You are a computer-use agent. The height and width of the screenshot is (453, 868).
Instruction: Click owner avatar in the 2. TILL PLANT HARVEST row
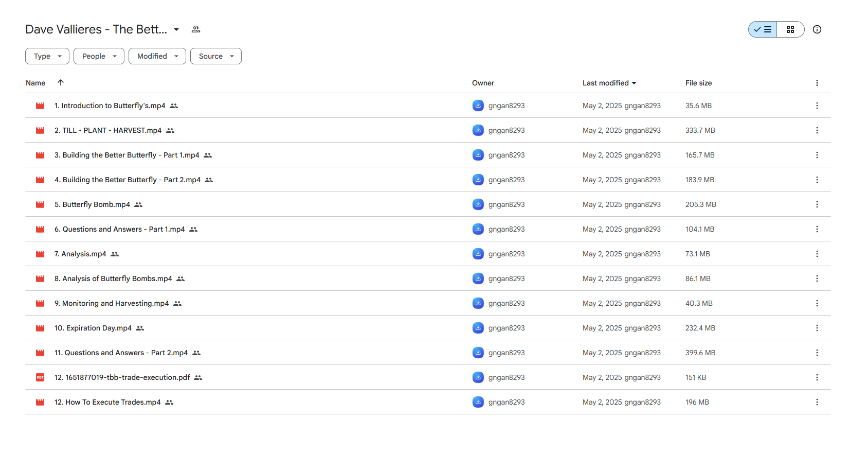pos(478,130)
